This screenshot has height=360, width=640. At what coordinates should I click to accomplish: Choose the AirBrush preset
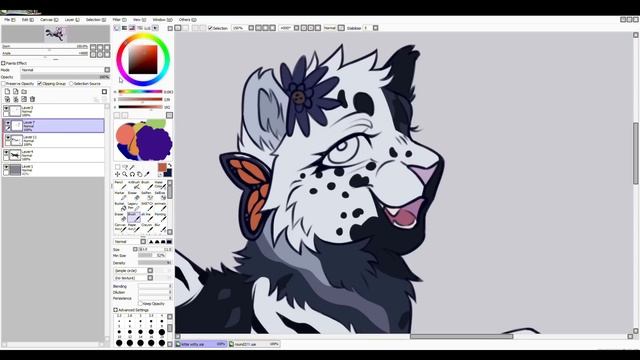point(133,185)
